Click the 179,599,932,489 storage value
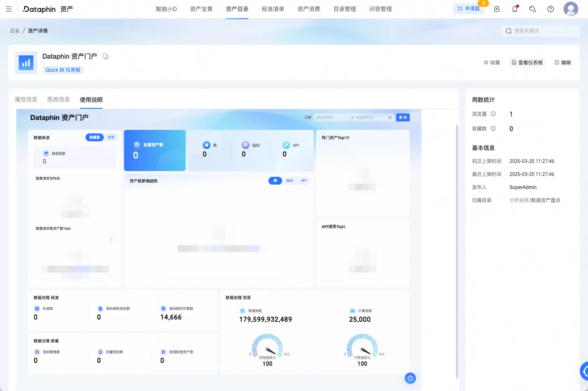This screenshot has height=391, width=588. pos(265,320)
